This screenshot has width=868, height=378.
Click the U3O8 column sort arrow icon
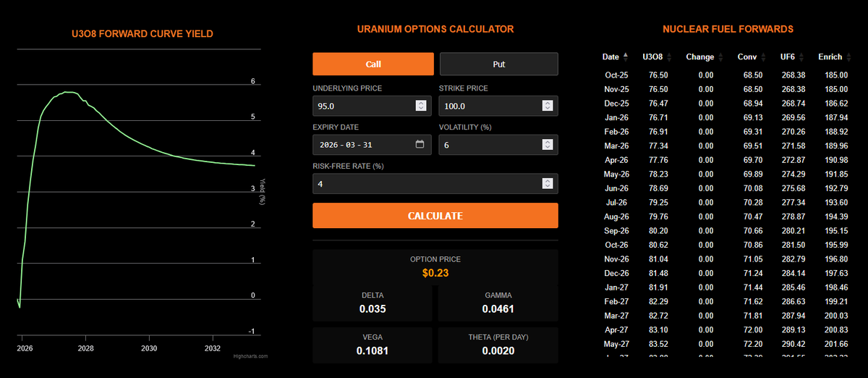(669, 56)
